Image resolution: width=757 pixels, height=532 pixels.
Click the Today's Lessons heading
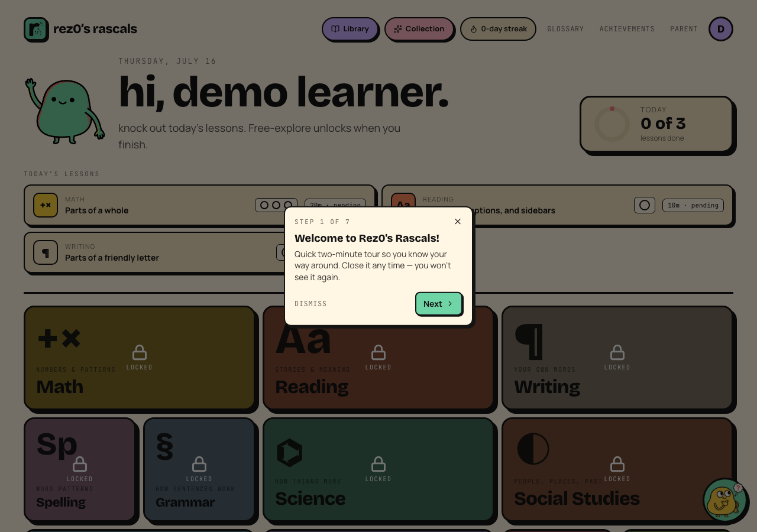62,174
